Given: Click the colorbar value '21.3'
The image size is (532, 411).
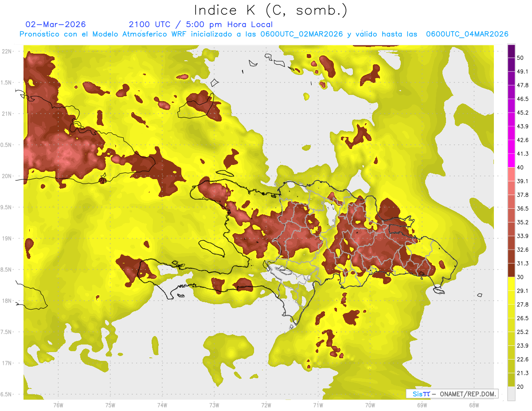Looking at the screenshot, I should [x=522, y=373].
